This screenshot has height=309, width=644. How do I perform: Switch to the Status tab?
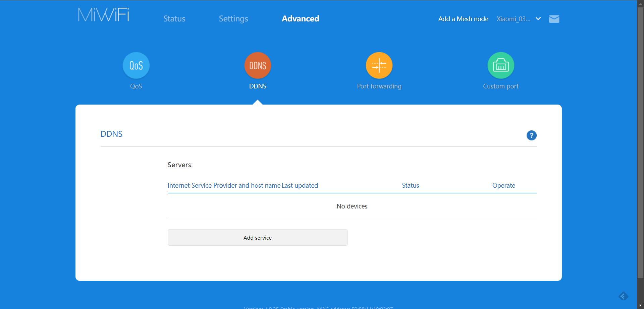(174, 19)
